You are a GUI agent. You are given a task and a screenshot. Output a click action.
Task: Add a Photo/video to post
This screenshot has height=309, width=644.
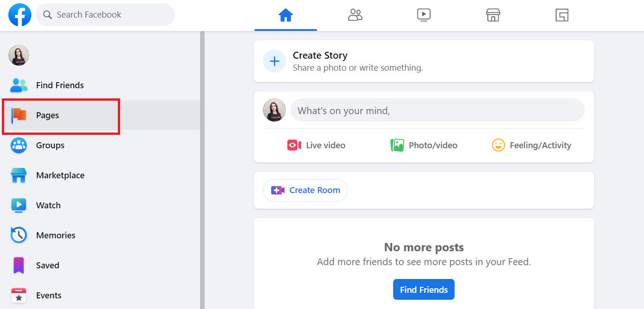pyautogui.click(x=424, y=145)
